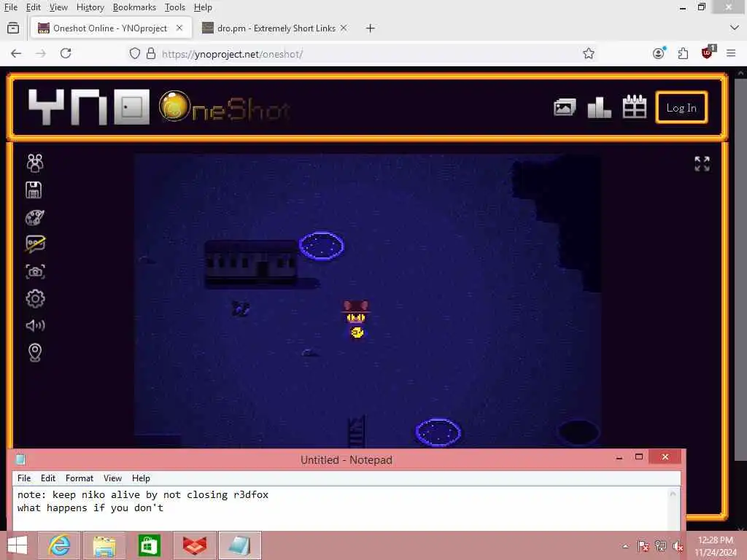Click the network status tray icon
The width and height of the screenshot is (747, 560).
click(x=660, y=545)
